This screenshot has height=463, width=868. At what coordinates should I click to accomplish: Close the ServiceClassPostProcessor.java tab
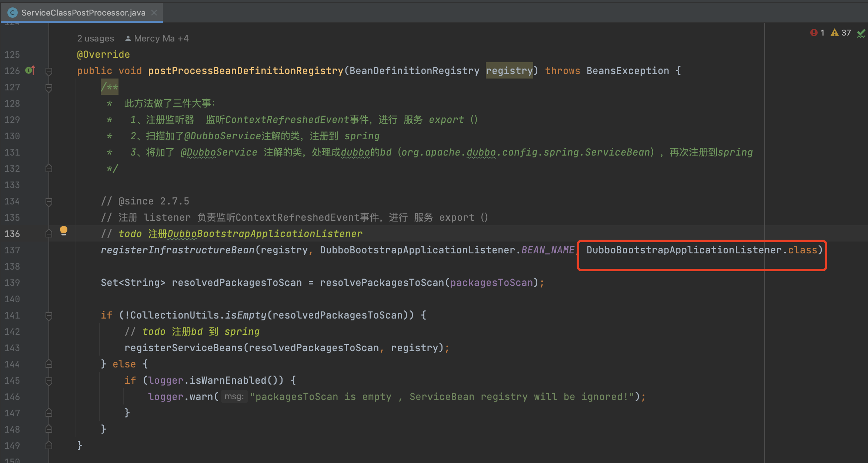pyautogui.click(x=154, y=13)
